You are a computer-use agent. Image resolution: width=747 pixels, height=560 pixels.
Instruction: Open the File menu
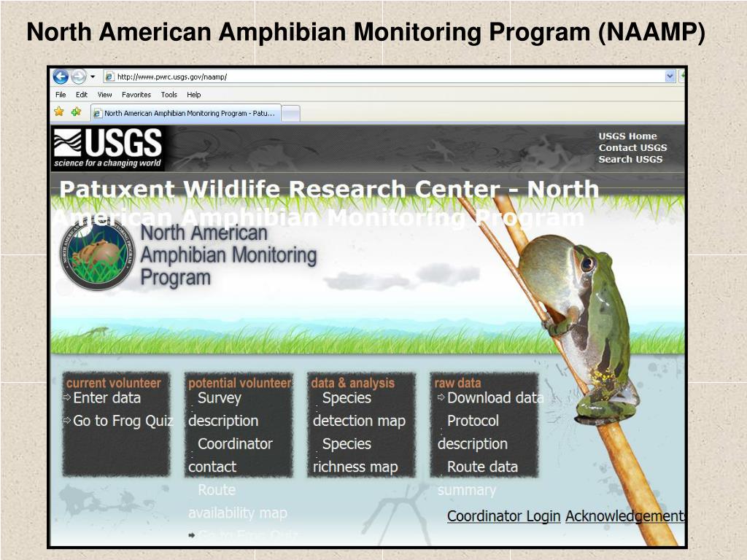tap(61, 95)
